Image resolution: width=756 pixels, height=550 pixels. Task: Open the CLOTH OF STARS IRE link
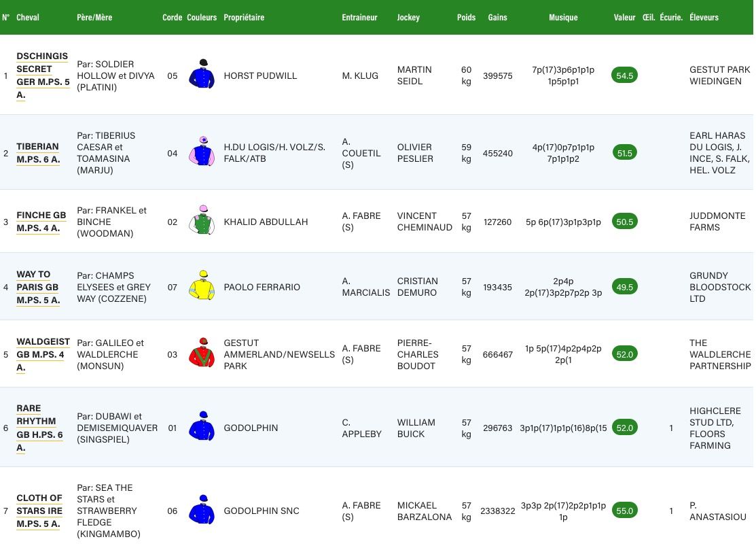click(39, 511)
